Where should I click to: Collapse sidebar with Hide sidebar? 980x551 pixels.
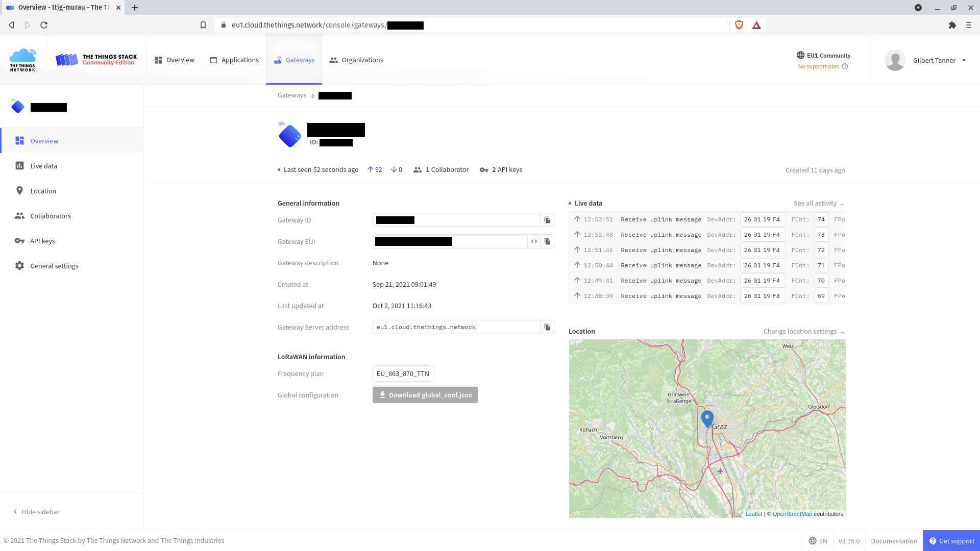point(36,512)
